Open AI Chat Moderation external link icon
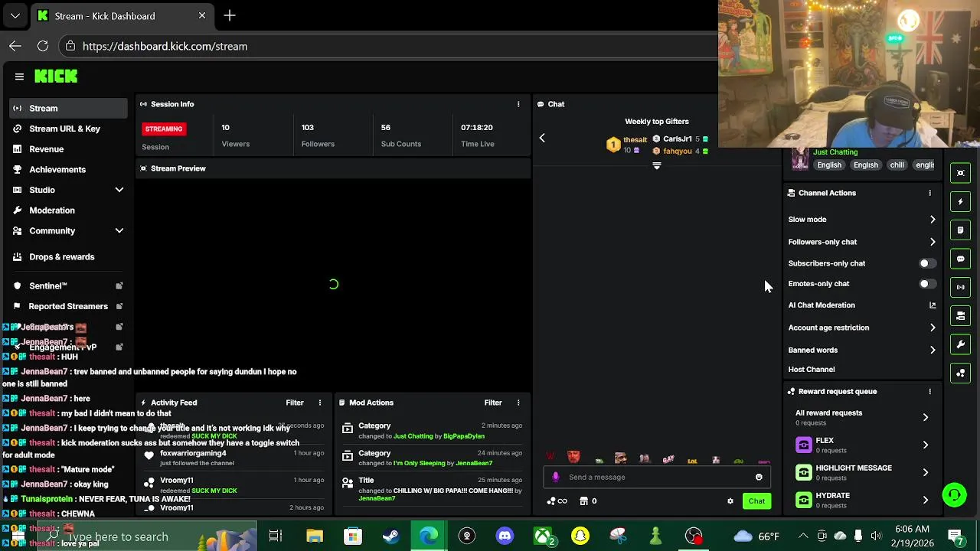The image size is (980, 551). click(933, 305)
